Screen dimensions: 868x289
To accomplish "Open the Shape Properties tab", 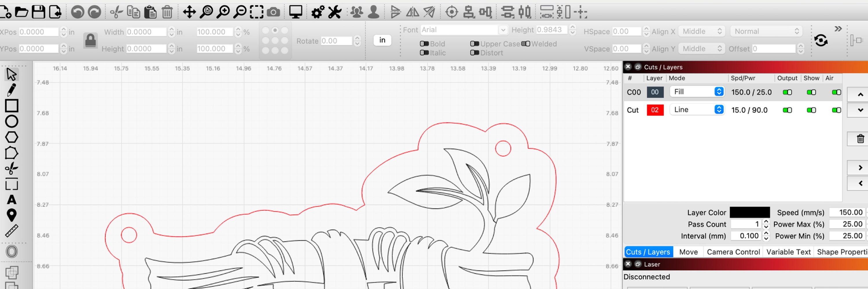I will click(841, 252).
